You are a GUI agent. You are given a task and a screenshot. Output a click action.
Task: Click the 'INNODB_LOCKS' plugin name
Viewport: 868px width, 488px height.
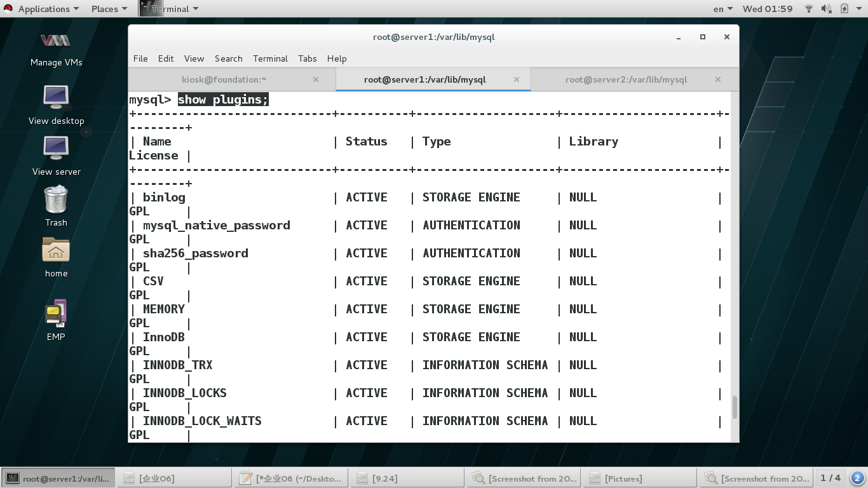(185, 393)
